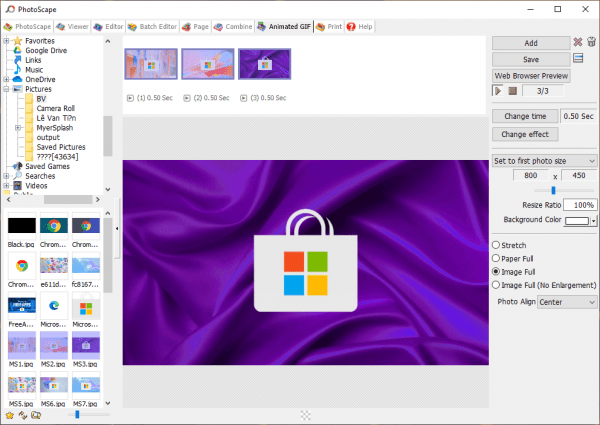Select the second frame thumbnail in the strip
Image resolution: width=600 pixels, height=425 pixels.
click(x=208, y=64)
